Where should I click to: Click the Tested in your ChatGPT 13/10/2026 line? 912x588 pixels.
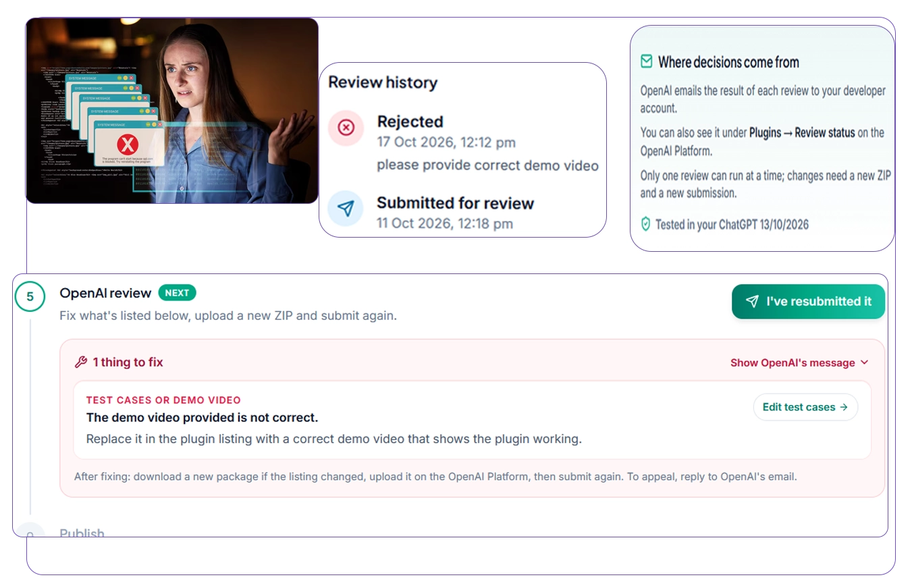pos(732,225)
